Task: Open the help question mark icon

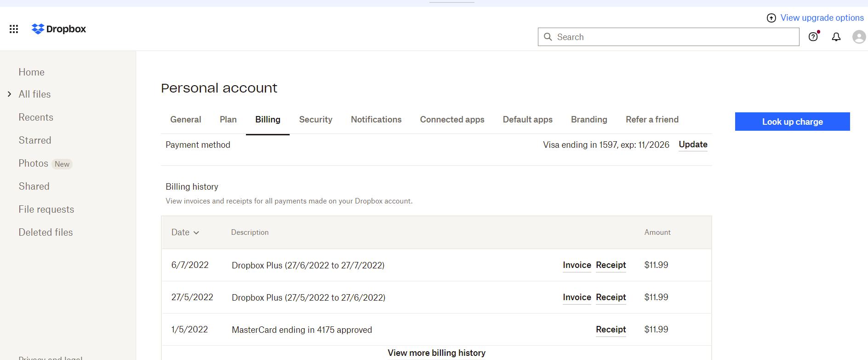Action: point(813,37)
